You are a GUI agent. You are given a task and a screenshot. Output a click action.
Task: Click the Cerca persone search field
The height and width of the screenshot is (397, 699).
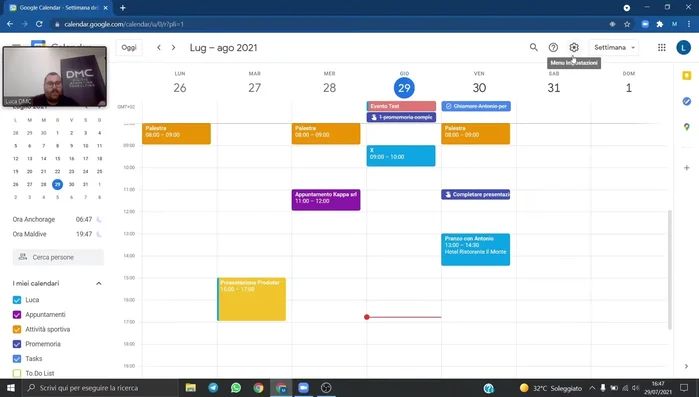coord(58,257)
